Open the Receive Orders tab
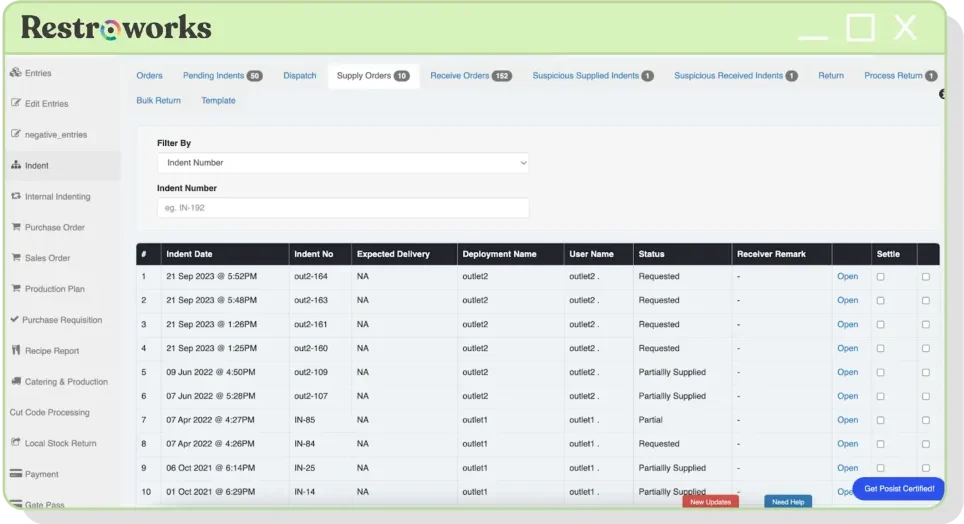Screen dimensions: 964x524 471,76
